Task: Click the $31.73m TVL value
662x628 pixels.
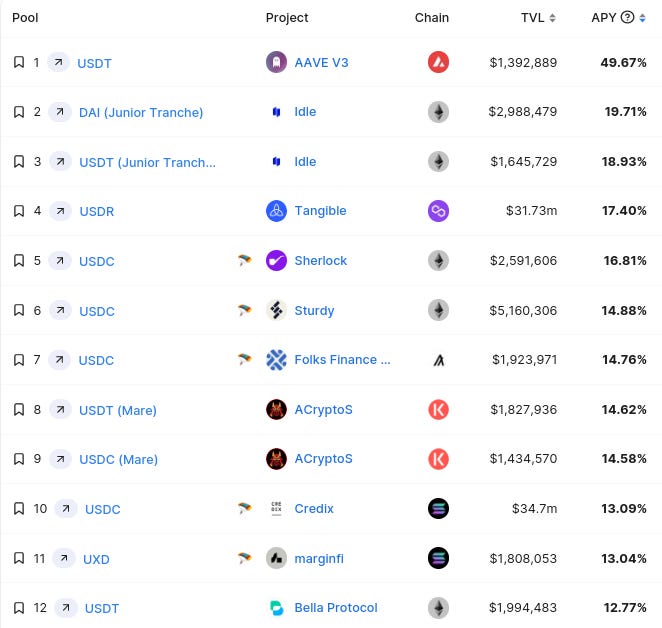Action: [532, 211]
